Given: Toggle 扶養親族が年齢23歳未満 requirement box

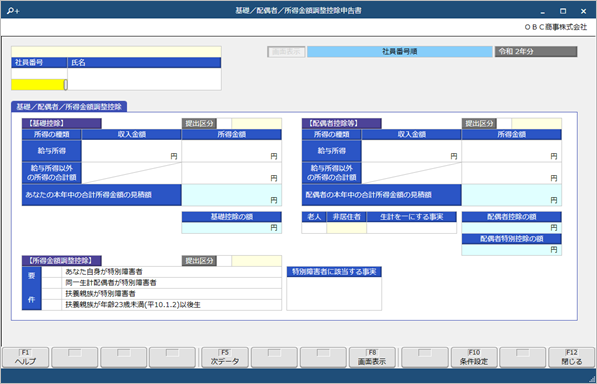Looking at the screenshot, I should click(51, 305).
